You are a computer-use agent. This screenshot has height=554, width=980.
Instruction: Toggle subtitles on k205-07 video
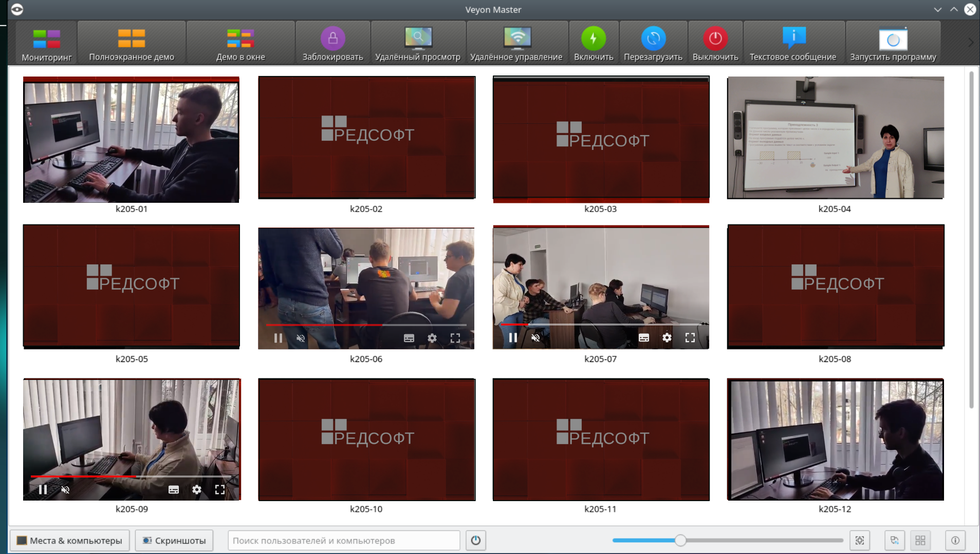pos(644,337)
